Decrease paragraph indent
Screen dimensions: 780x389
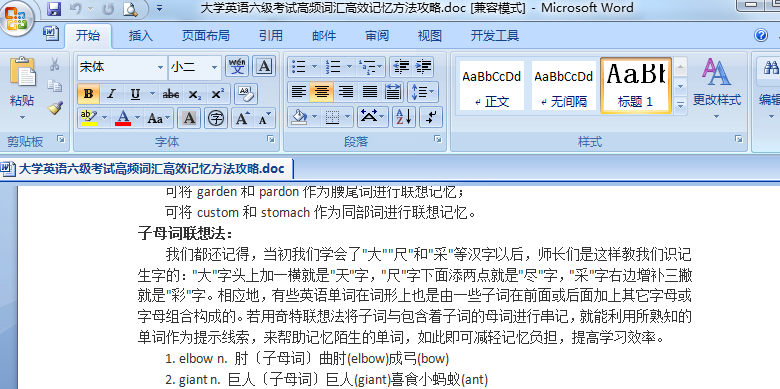point(400,66)
